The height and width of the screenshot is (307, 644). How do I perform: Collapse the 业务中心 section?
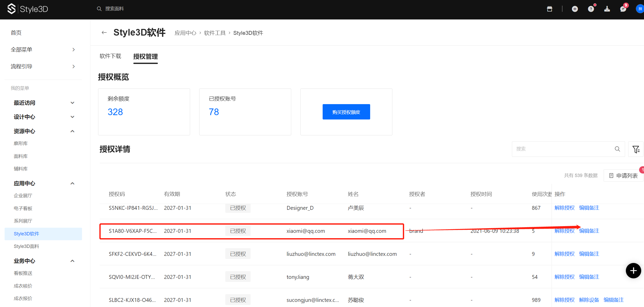pyautogui.click(x=72, y=261)
